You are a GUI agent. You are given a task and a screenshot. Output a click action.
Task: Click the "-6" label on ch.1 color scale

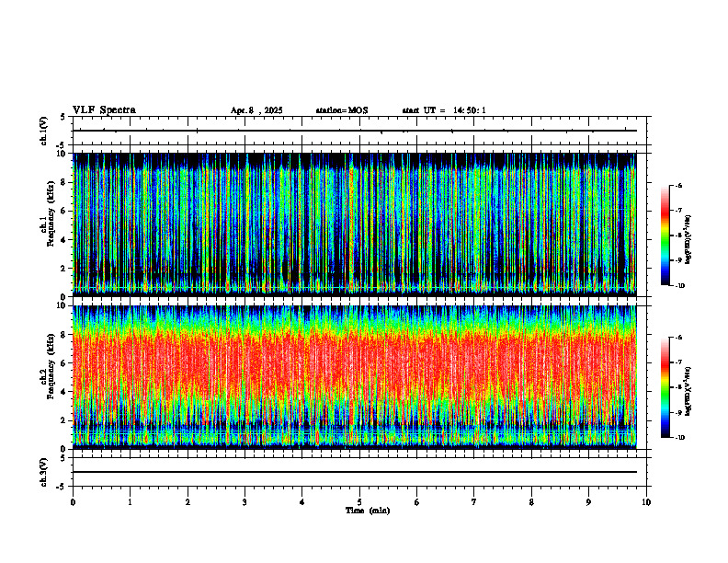tap(679, 185)
